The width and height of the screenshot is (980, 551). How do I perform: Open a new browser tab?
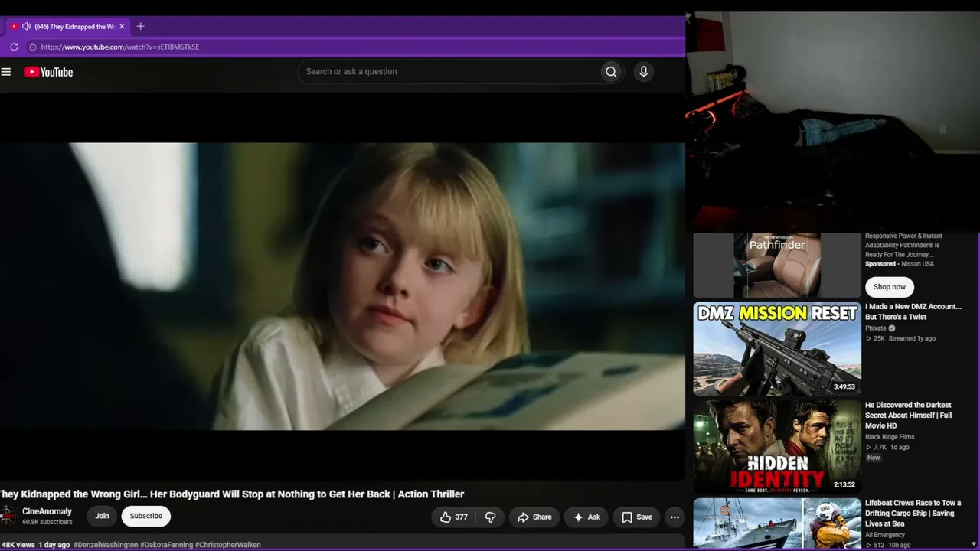(140, 26)
